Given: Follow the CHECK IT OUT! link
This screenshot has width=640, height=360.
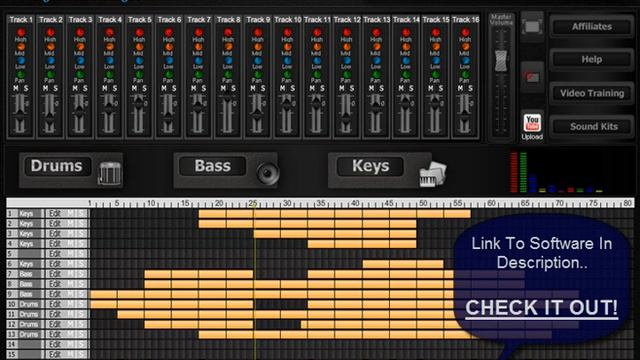Looking at the screenshot, I should [542, 308].
